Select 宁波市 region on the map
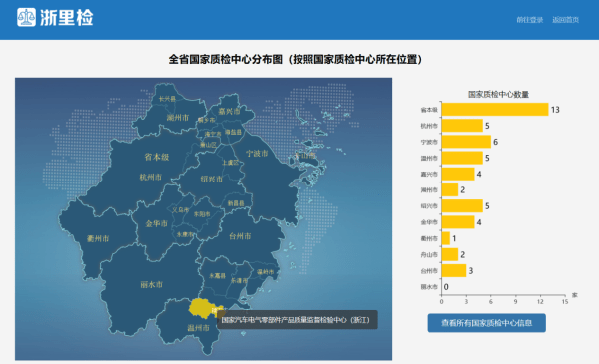 click(x=257, y=153)
